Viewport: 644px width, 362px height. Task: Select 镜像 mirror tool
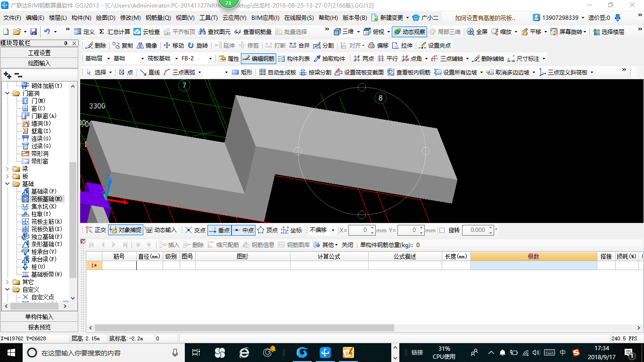click(x=147, y=46)
